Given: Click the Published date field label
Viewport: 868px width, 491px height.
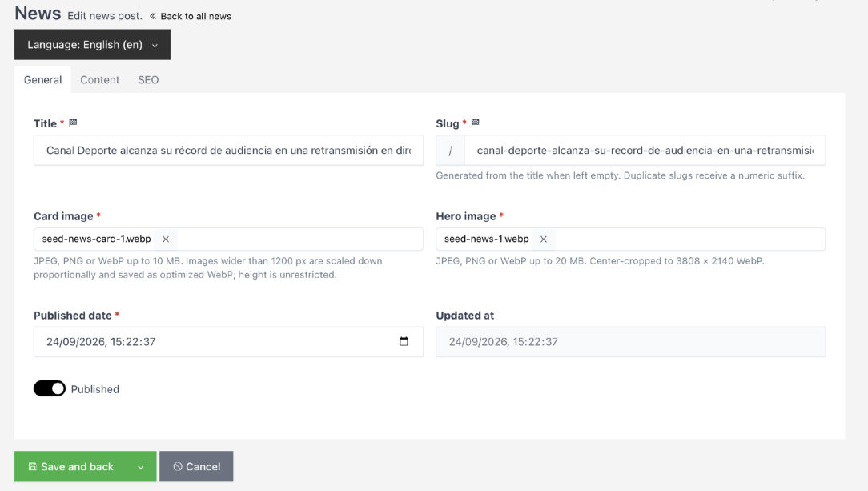Looking at the screenshot, I should (x=73, y=316).
